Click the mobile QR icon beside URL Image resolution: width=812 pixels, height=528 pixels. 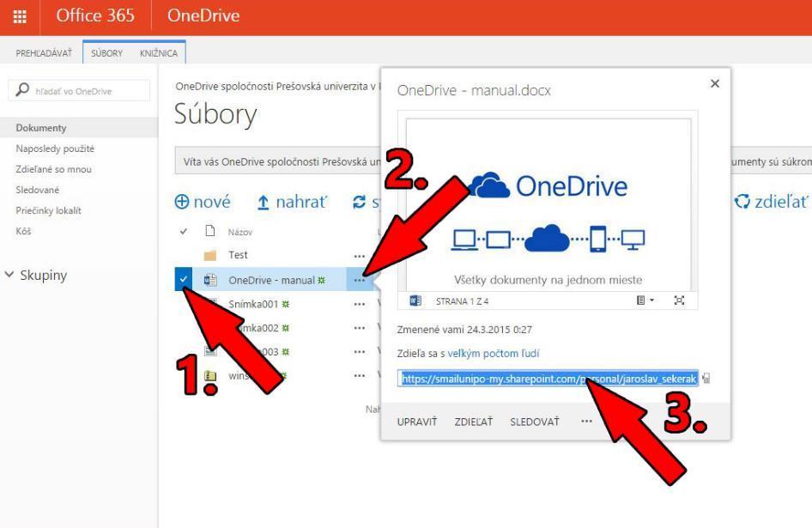coord(706,379)
